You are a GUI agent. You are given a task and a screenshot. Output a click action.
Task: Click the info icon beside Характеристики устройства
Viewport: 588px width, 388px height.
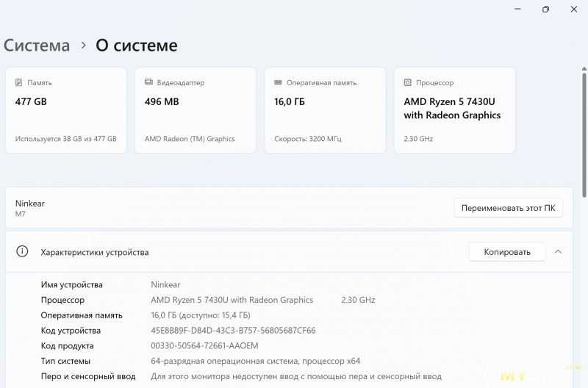coord(23,252)
